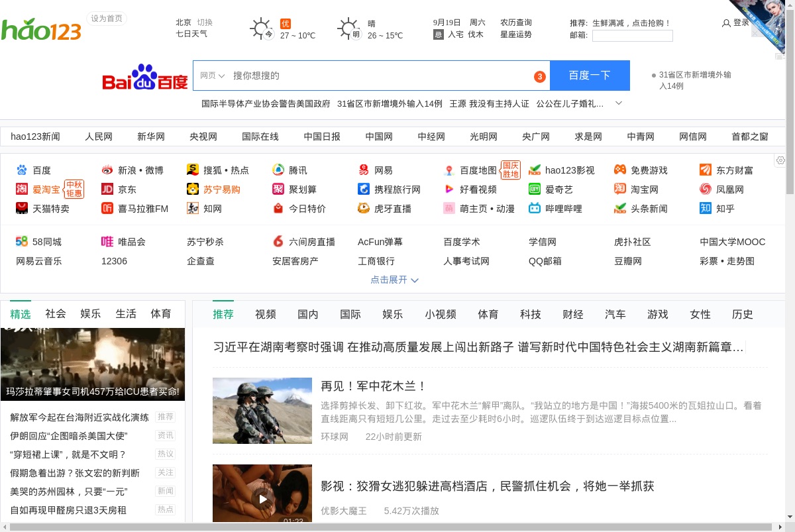Screen dimensions: 795x532
Task: Select the 国际 feed tab
Action: [350, 314]
